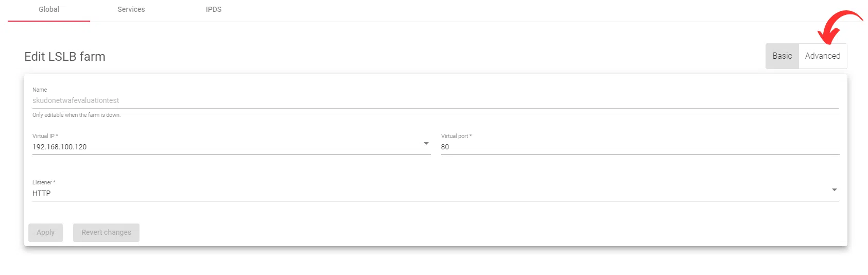Click the Virtual IP field label
868x275 pixels.
coord(45,136)
